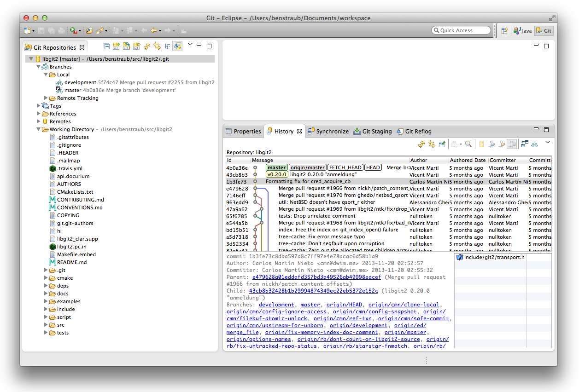The width and height of the screenshot is (579, 392).
Task: Click the Clone a Git repository icon
Action: [x=126, y=46]
